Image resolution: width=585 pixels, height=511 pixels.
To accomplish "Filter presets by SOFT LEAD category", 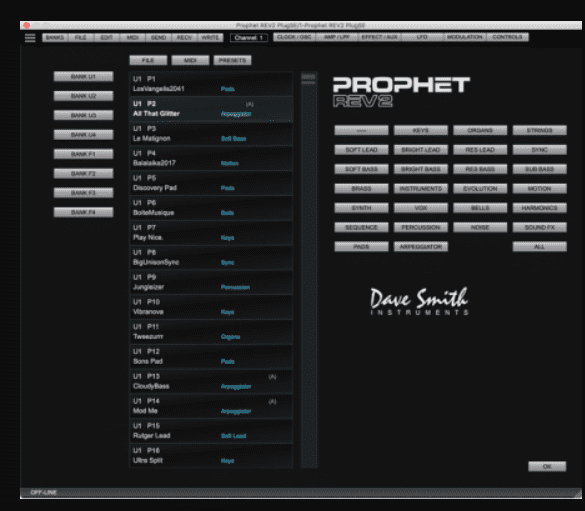I will point(361,150).
